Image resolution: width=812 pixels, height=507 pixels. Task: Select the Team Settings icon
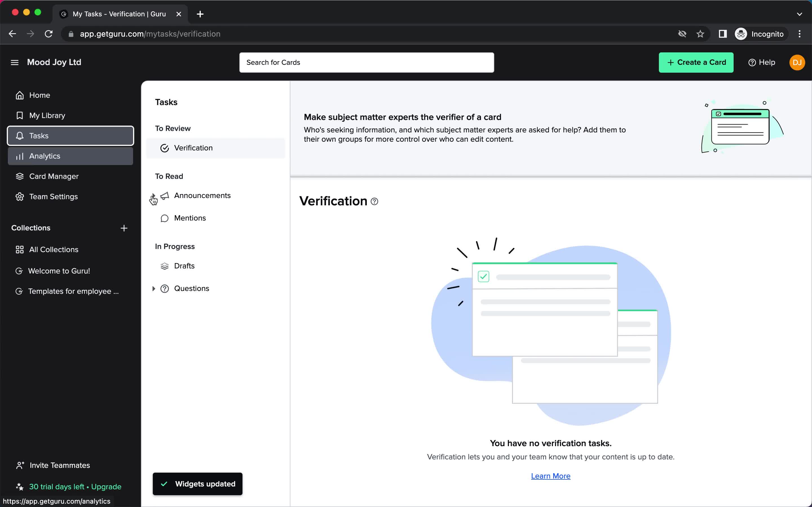point(20,196)
